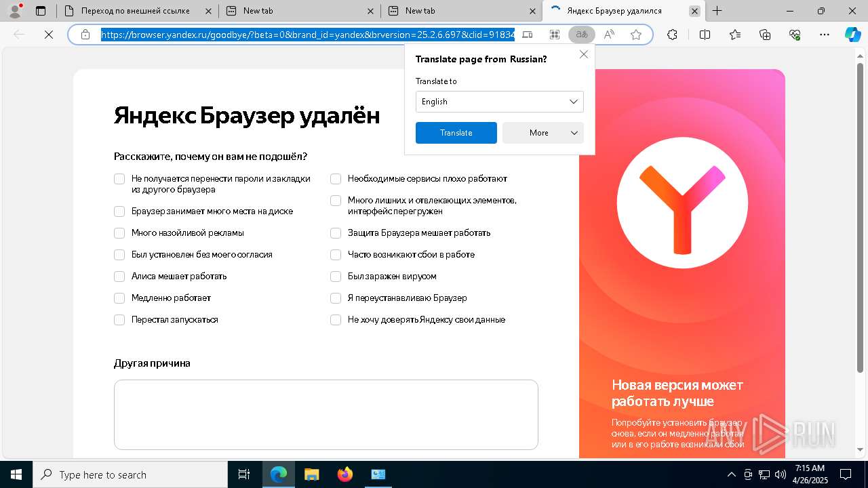Screen dimensions: 868x488
Task: Check 'Не получается перенести пароли и закладки'
Action: point(119,179)
